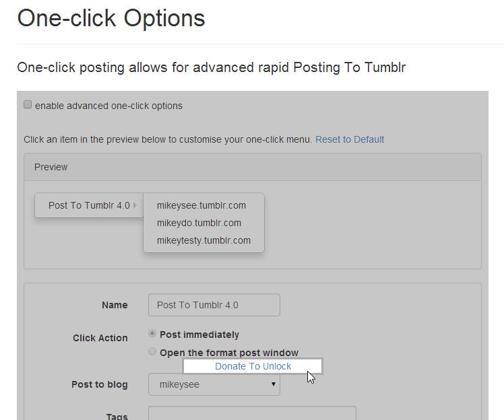
Task: Enable advanced one-click options checkbox
Action: click(28, 105)
